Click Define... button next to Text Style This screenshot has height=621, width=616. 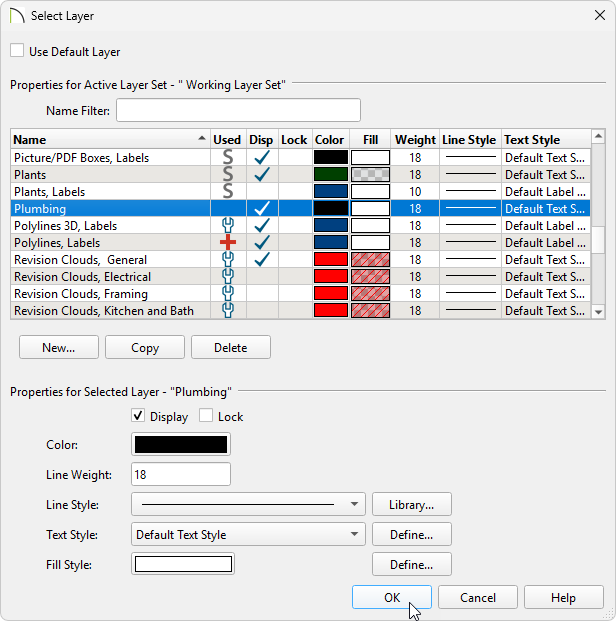pyautogui.click(x=412, y=534)
